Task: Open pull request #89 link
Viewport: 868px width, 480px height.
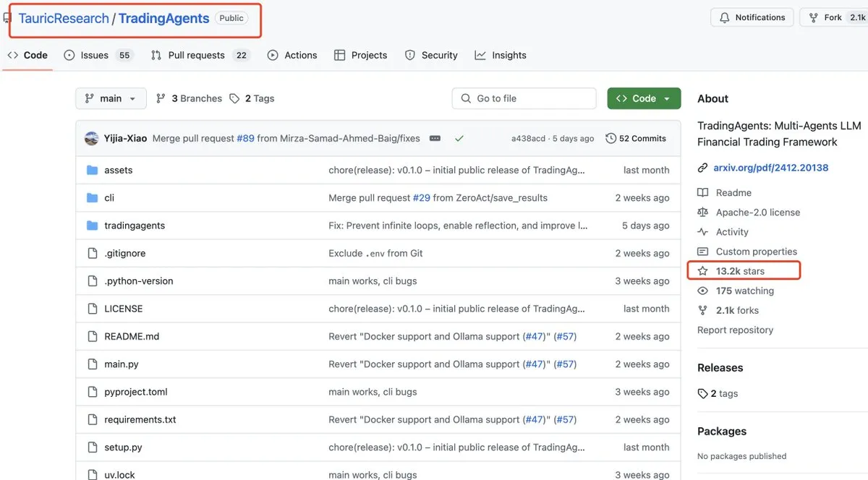Action: tap(245, 138)
